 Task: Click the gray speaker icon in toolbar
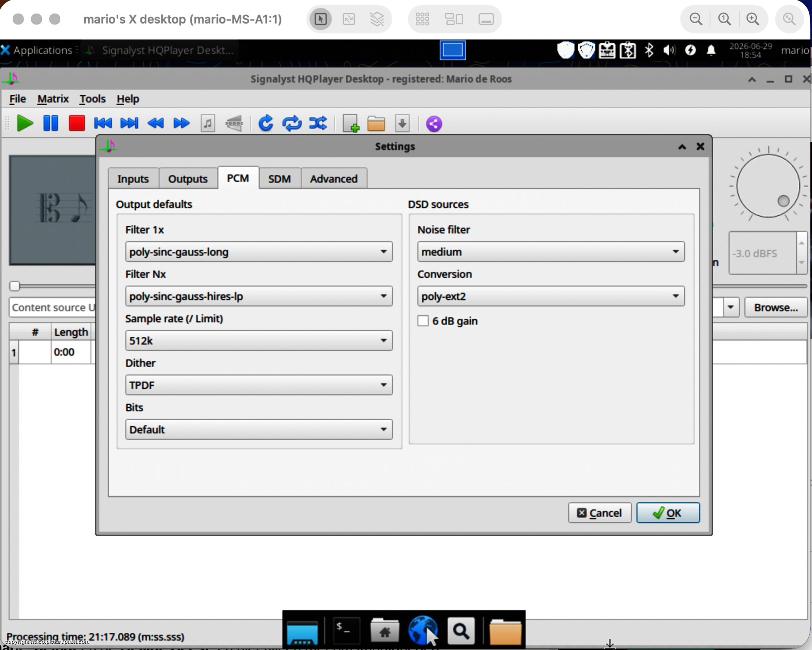234,123
